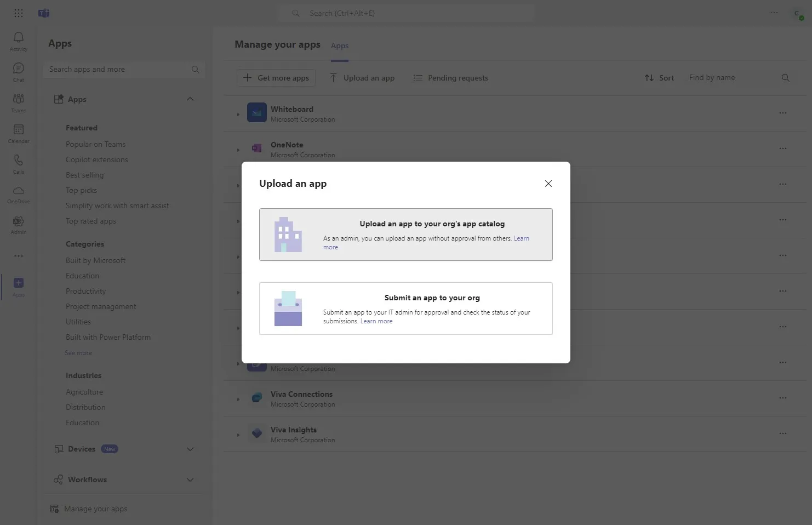
Task: Collapse the Apps section chevron
Action: 190,99
